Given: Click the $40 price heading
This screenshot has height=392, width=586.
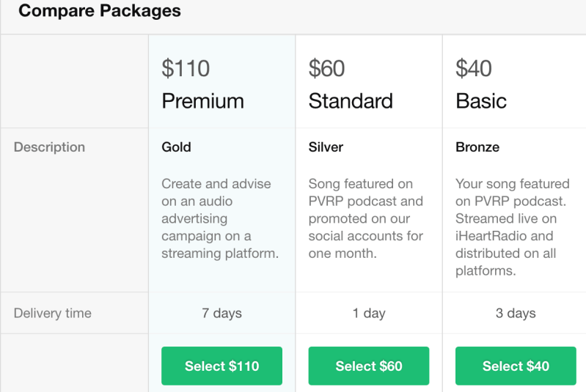Looking at the screenshot, I should point(473,69).
